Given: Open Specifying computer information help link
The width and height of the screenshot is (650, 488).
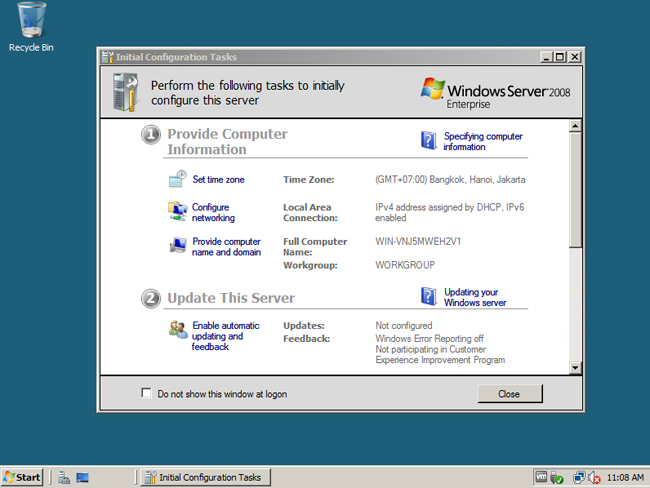Looking at the screenshot, I should 483,141.
